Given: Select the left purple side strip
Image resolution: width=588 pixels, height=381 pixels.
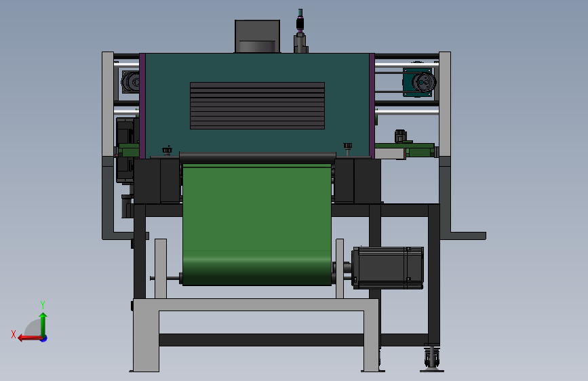Looking at the screenshot, I should click(142, 106).
